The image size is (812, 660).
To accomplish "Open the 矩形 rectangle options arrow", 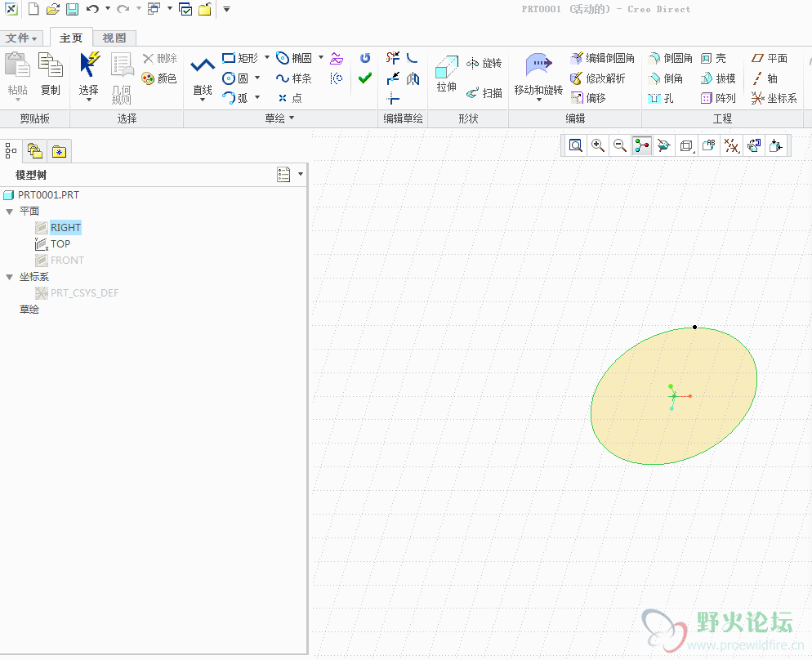I will click(267, 57).
